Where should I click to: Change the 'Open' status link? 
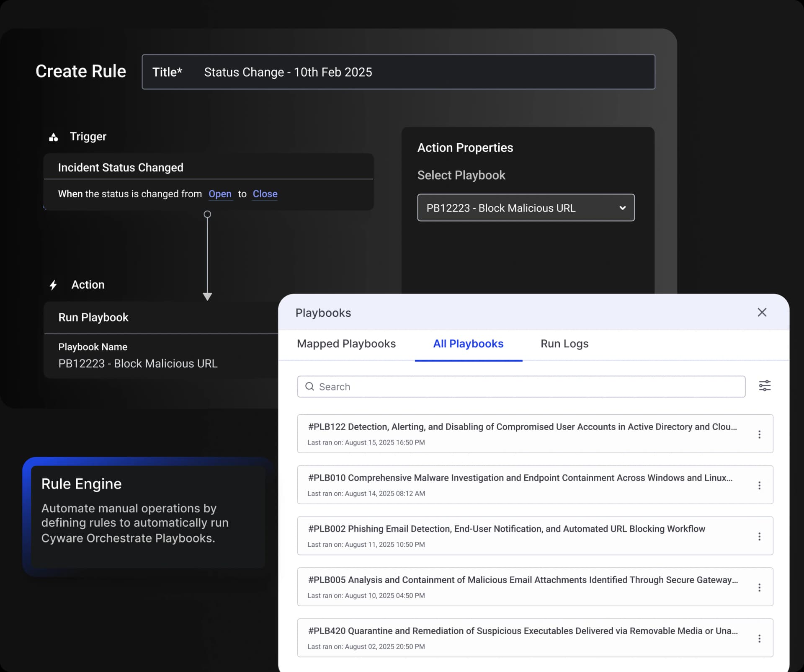[220, 194]
